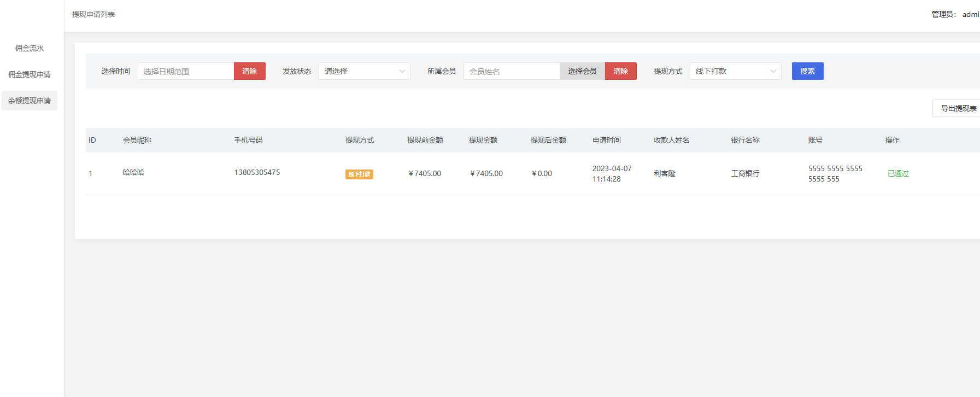The height and width of the screenshot is (397, 980).
Task: Open the 佣金流水 sidebar menu item
Action: click(30, 48)
